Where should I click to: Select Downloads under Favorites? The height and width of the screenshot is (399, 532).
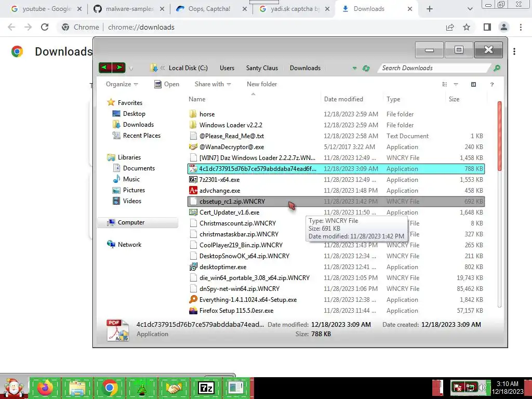[x=132, y=125]
